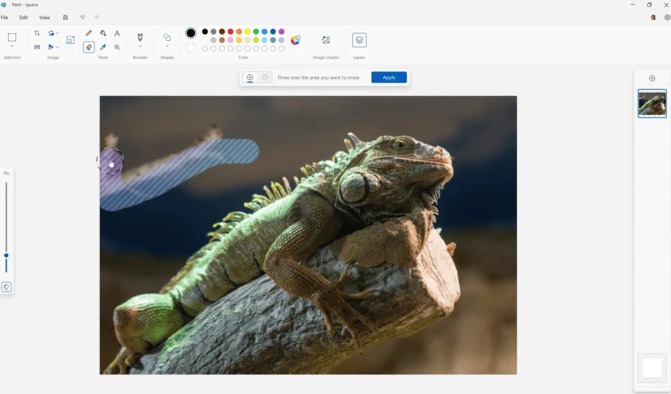Select the add area to erase mode
Image resolution: width=671 pixels, height=394 pixels.
[250, 77]
